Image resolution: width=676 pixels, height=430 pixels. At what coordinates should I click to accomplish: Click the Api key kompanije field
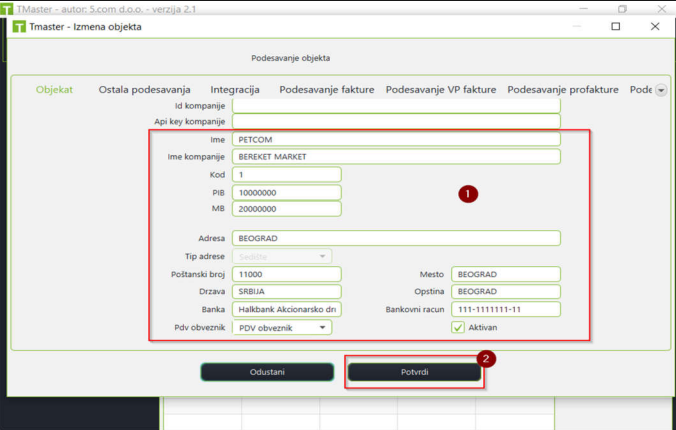[396, 121]
